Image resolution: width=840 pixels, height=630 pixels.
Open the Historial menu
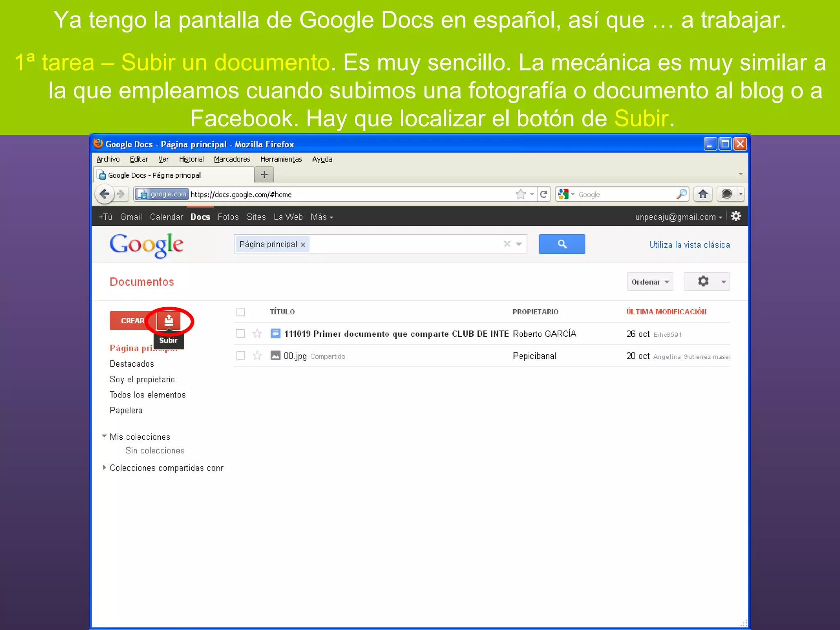[191, 159]
